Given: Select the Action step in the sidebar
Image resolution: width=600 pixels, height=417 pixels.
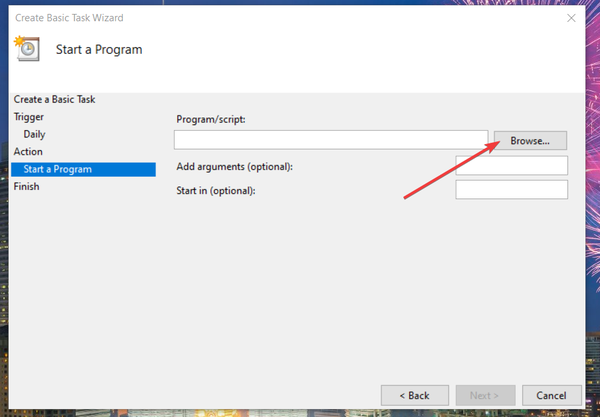Looking at the screenshot, I should point(28,152).
